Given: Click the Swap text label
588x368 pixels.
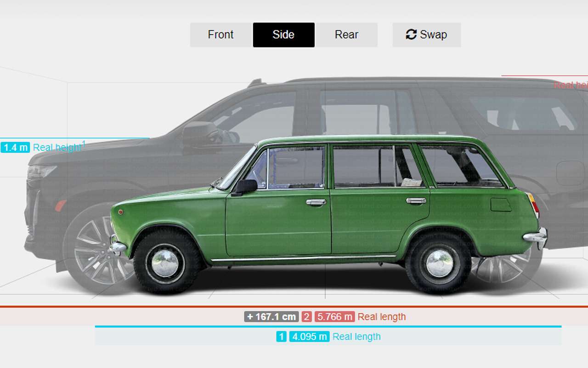Looking at the screenshot, I should coord(433,34).
